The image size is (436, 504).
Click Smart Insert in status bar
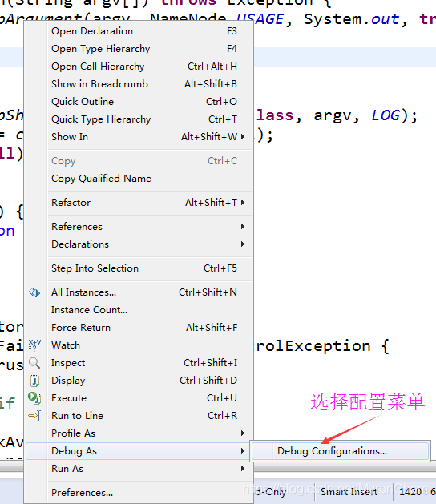coord(349,492)
